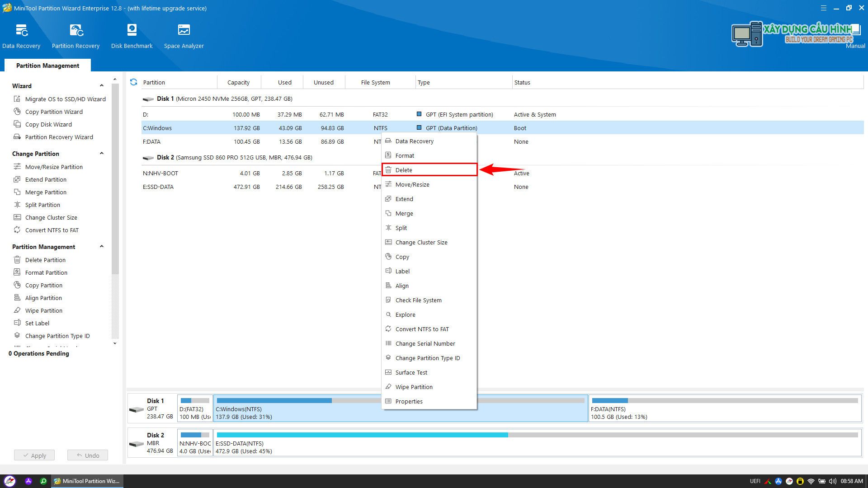Open the Manual link at top right
868x488 pixels.
[x=855, y=46]
